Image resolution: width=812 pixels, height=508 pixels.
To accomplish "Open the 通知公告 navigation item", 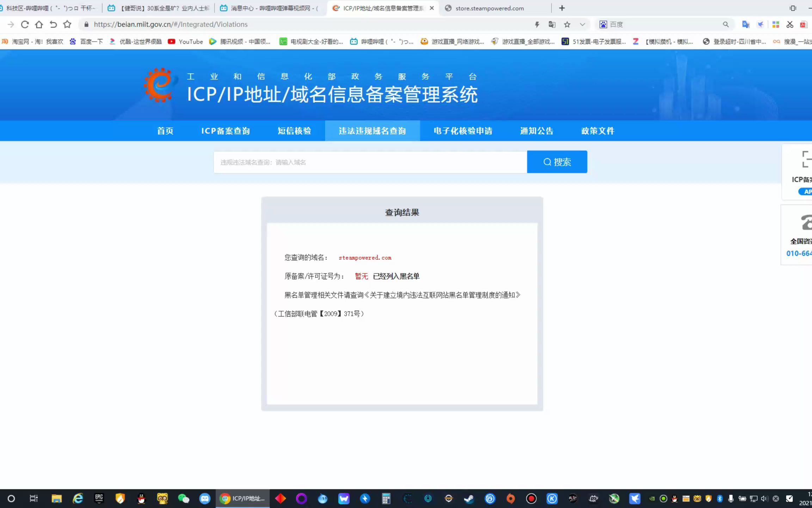I will tap(537, 131).
